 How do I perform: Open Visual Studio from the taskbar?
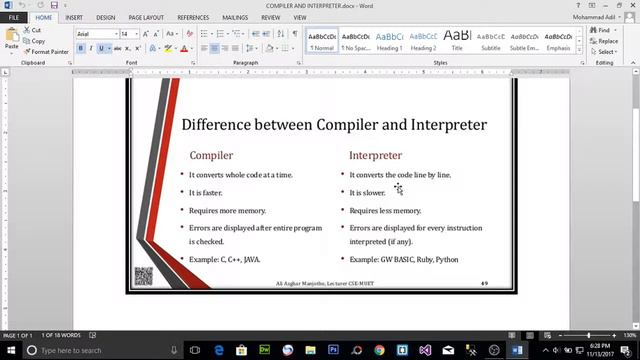[x=425, y=350]
